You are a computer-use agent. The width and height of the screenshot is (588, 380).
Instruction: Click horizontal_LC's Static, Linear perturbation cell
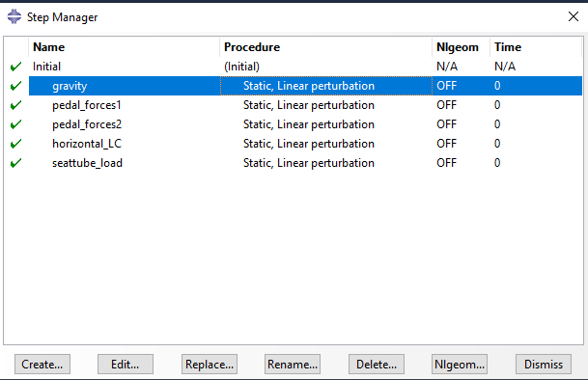click(x=309, y=144)
